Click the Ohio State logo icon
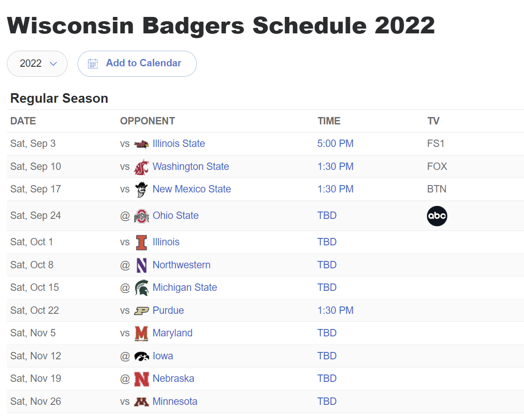Image resolution: width=524 pixels, height=420 pixels. pos(141,216)
